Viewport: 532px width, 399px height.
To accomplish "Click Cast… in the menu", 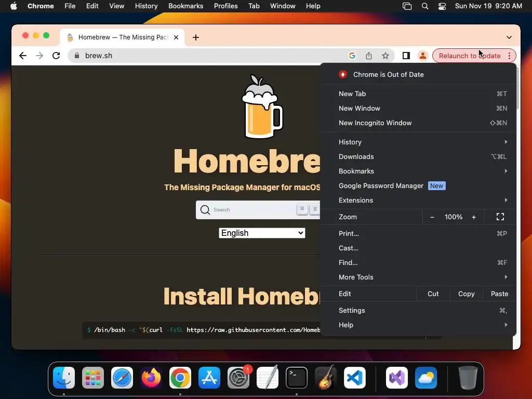I will click(418, 248).
